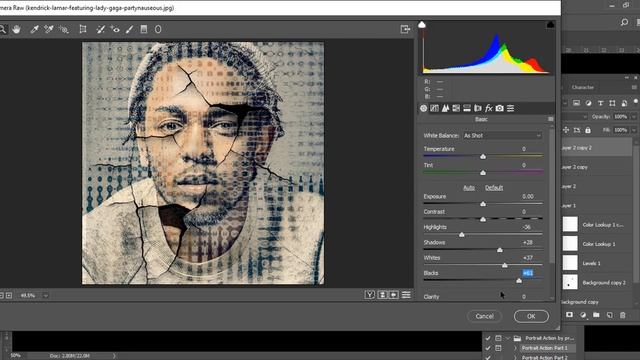Open the Character panel menu

coord(634,87)
